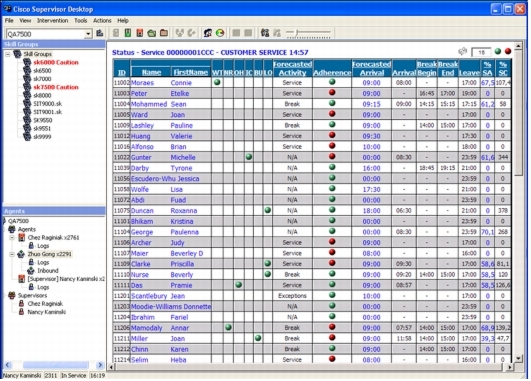Image resolution: width=531 pixels, height=381 pixels.
Task: Open Logs under Chez Raginiak x2761
Action: [43, 246]
